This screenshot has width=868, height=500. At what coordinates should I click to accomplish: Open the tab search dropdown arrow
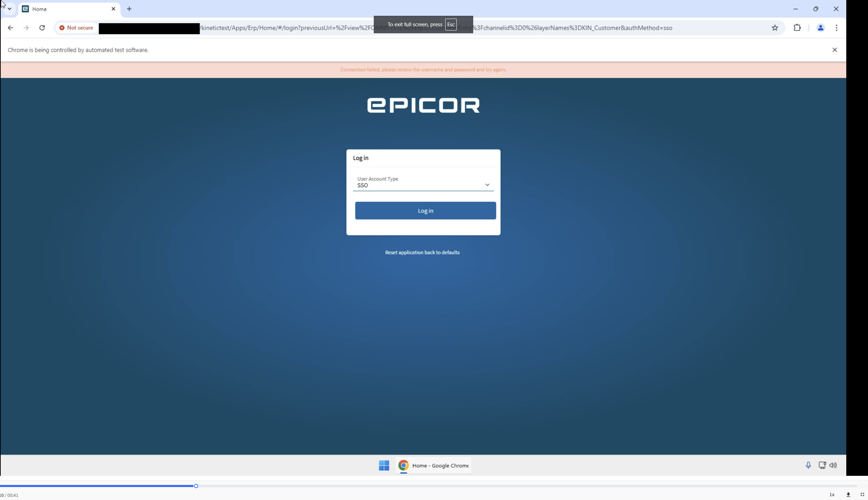tap(9, 9)
